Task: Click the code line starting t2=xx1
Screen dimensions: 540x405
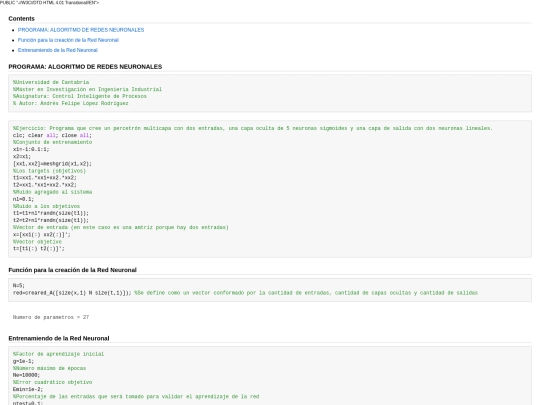Action: click(x=45, y=185)
